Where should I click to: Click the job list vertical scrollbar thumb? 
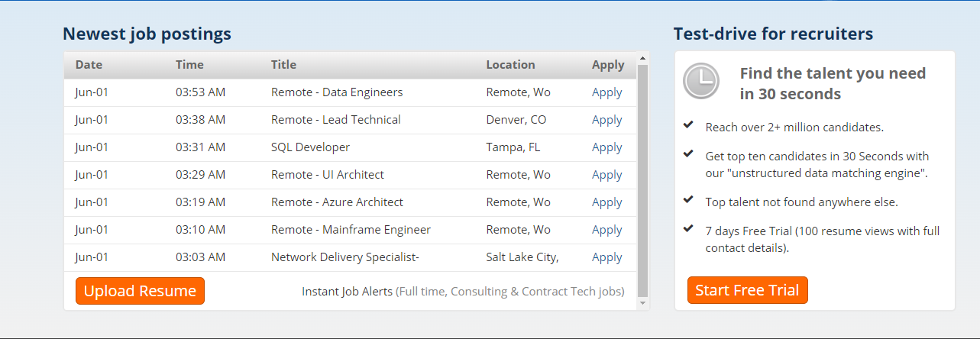point(642,180)
